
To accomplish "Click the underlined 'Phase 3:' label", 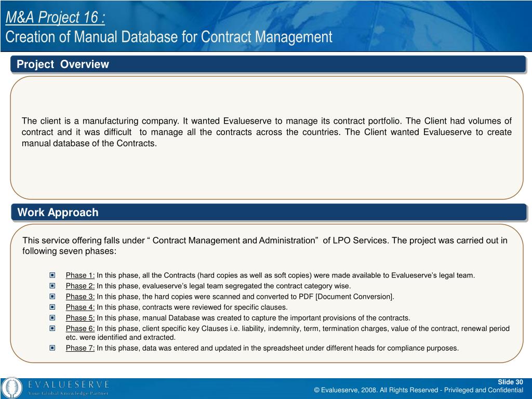I will click(x=80, y=297).
